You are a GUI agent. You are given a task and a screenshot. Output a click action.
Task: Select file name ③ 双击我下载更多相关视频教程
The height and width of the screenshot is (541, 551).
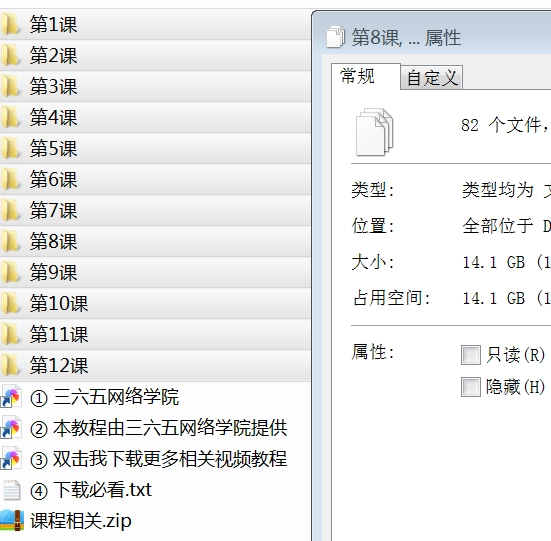point(159,459)
